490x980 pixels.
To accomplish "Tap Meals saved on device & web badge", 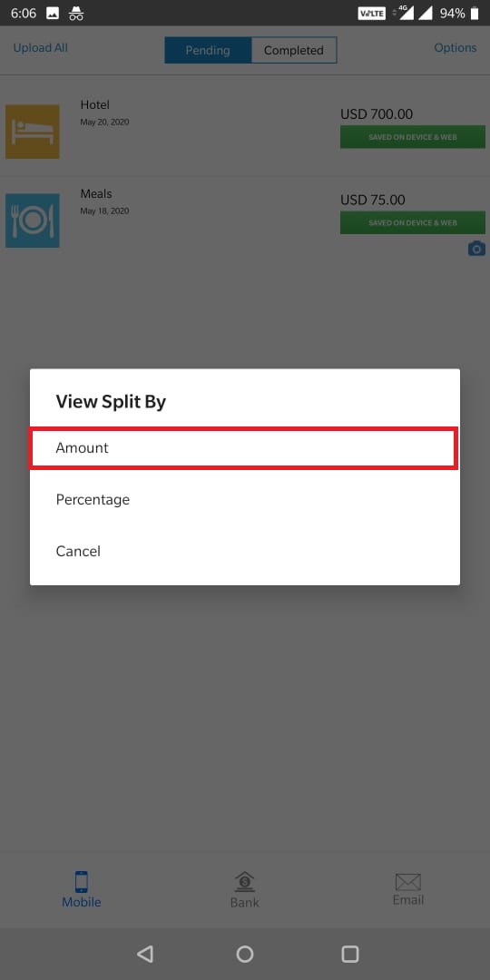I will click(x=413, y=222).
